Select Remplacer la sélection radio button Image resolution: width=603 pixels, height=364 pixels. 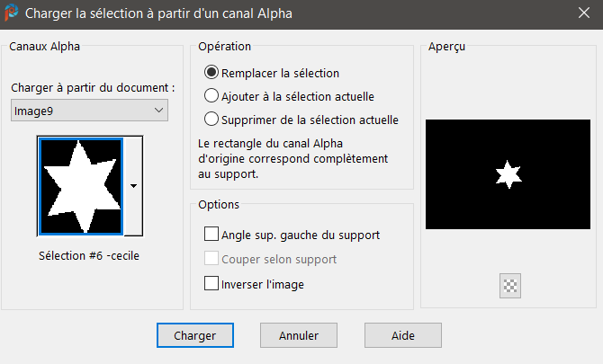pyautogui.click(x=212, y=73)
